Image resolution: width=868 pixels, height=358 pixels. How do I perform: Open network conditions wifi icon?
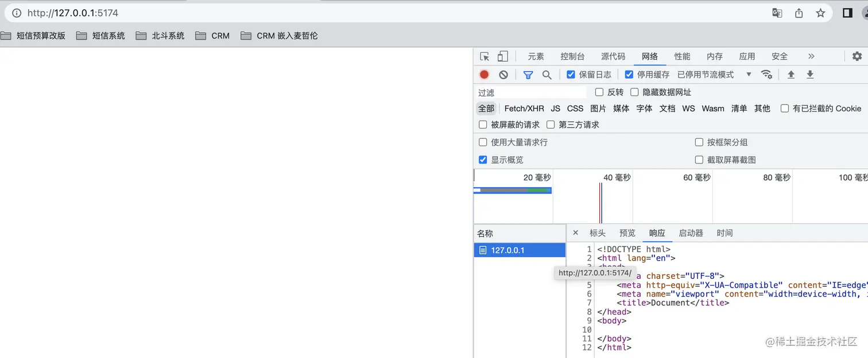point(766,75)
